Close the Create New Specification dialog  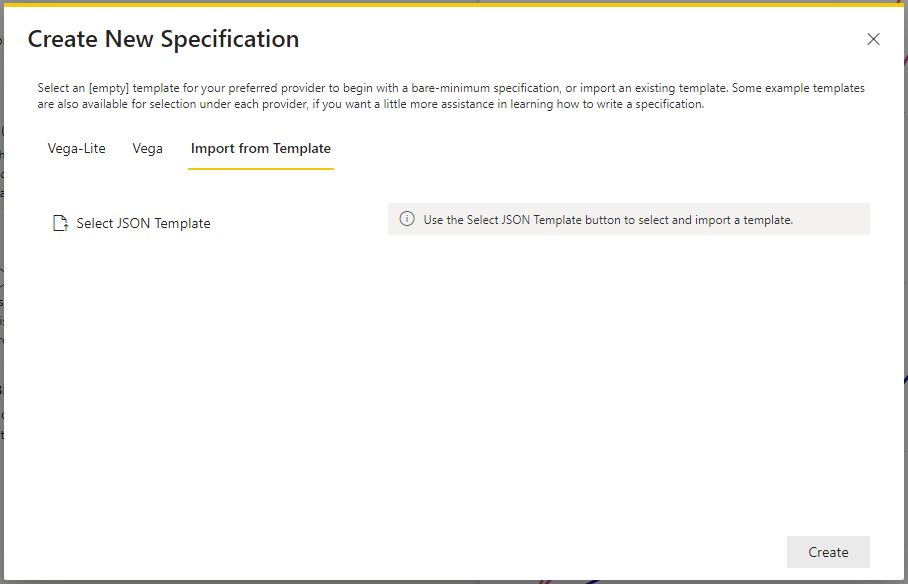(873, 39)
